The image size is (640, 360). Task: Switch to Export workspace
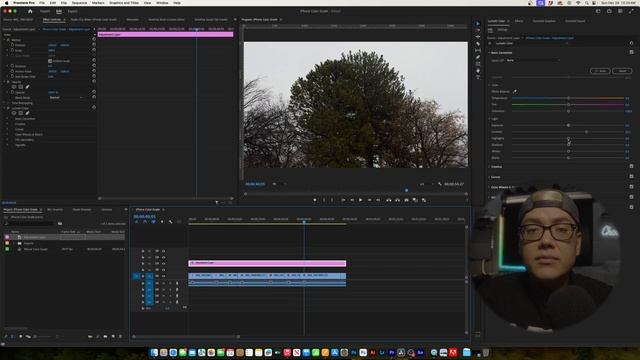point(73,11)
